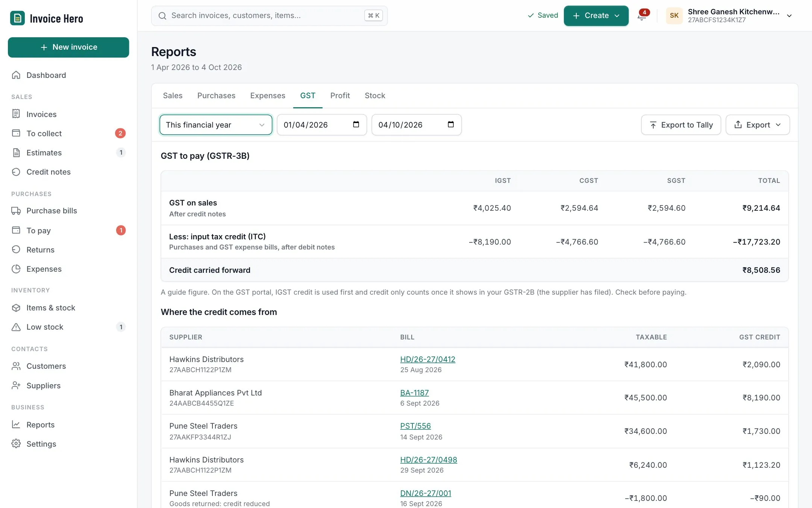The image size is (812, 508).
Task: Expand the Export dropdown
Action: [x=757, y=125]
